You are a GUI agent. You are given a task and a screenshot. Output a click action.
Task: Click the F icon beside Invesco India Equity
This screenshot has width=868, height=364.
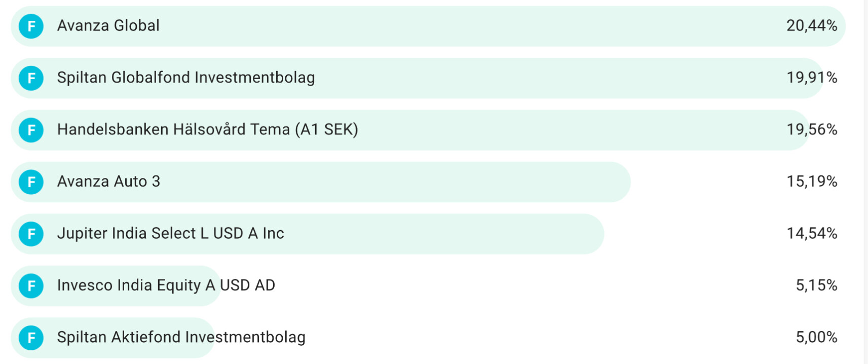31,286
